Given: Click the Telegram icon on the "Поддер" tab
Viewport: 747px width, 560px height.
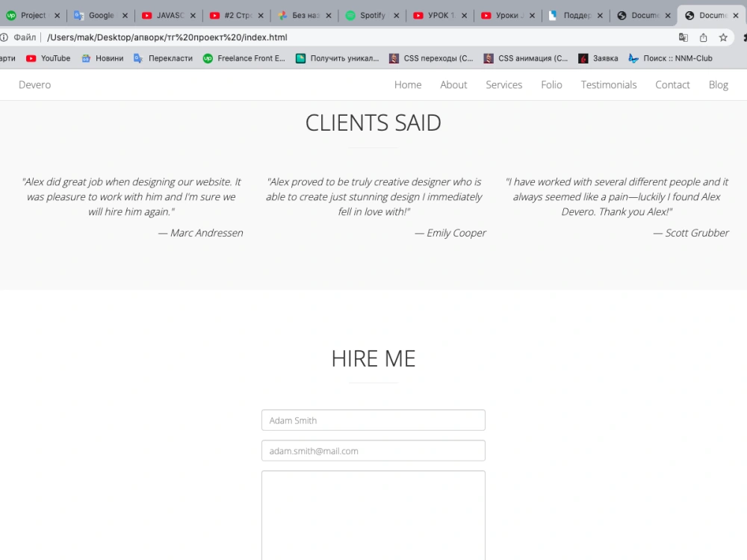Looking at the screenshot, I should tap(552, 14).
